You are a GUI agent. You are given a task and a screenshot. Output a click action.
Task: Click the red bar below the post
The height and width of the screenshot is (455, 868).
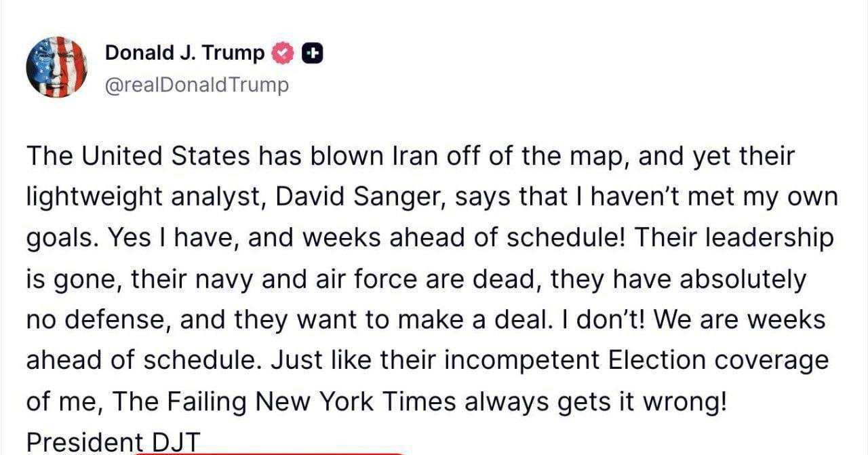(271, 452)
